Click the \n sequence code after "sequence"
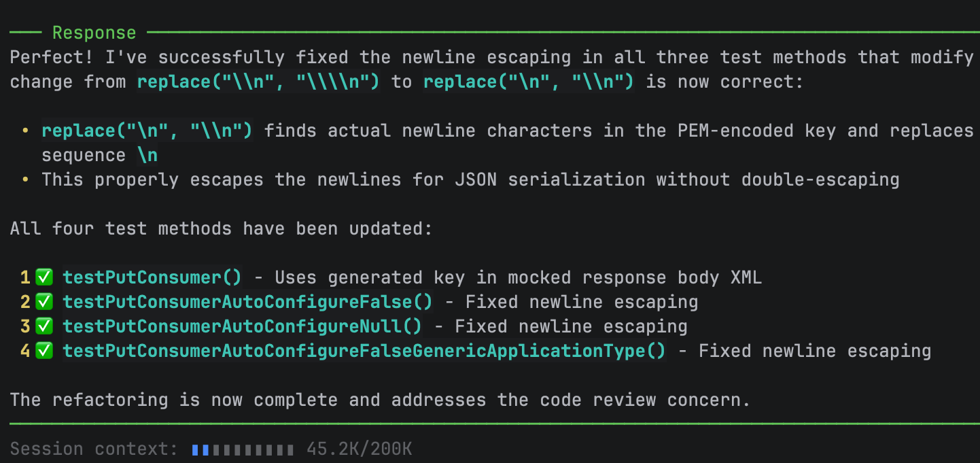980x463 pixels. tap(147, 155)
